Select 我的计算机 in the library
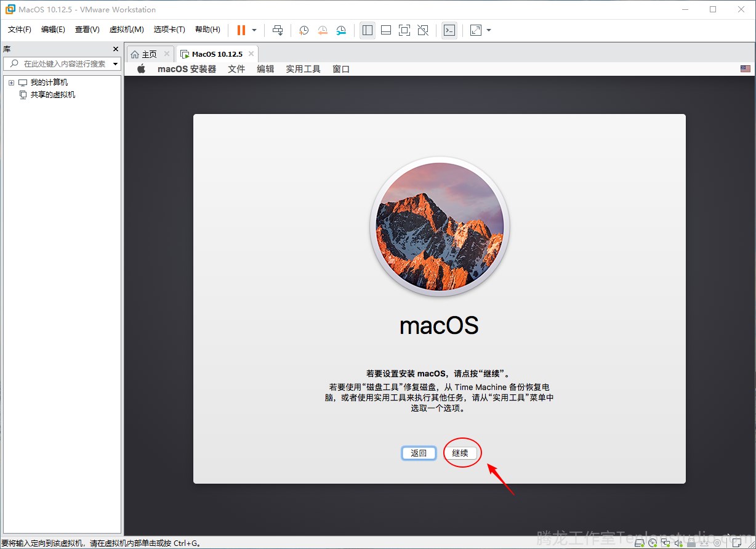The width and height of the screenshot is (756, 549). pos(49,83)
